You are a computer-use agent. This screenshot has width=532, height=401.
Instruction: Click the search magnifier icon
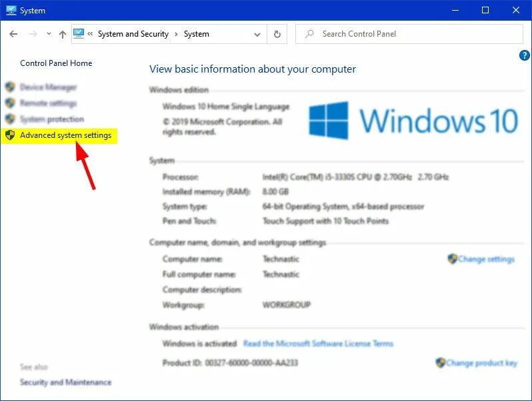(x=309, y=34)
